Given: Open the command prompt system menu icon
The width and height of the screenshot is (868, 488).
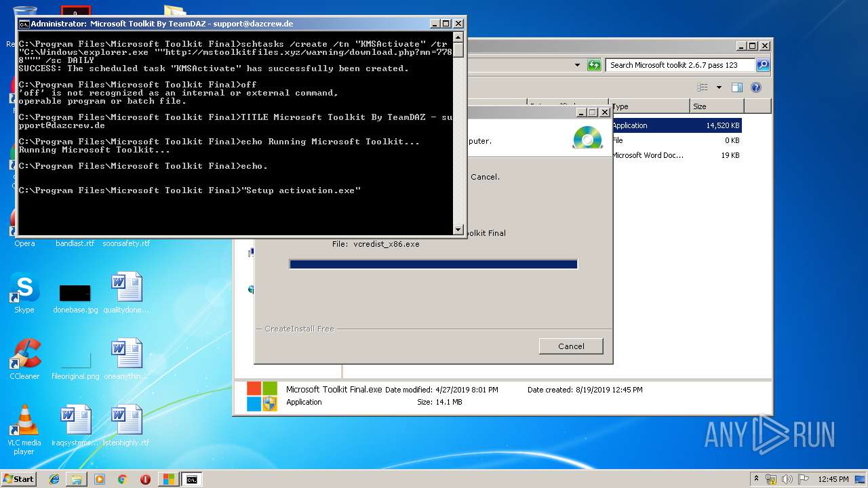Looking at the screenshot, I should click(x=24, y=24).
